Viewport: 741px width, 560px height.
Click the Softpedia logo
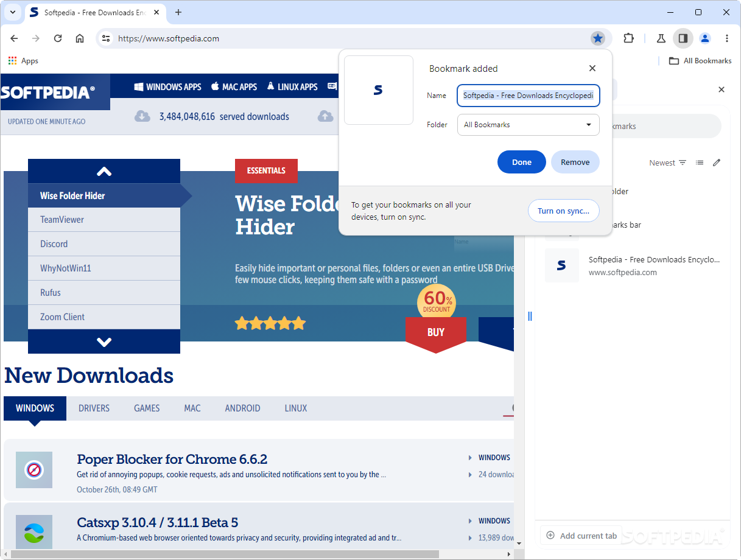(x=49, y=93)
